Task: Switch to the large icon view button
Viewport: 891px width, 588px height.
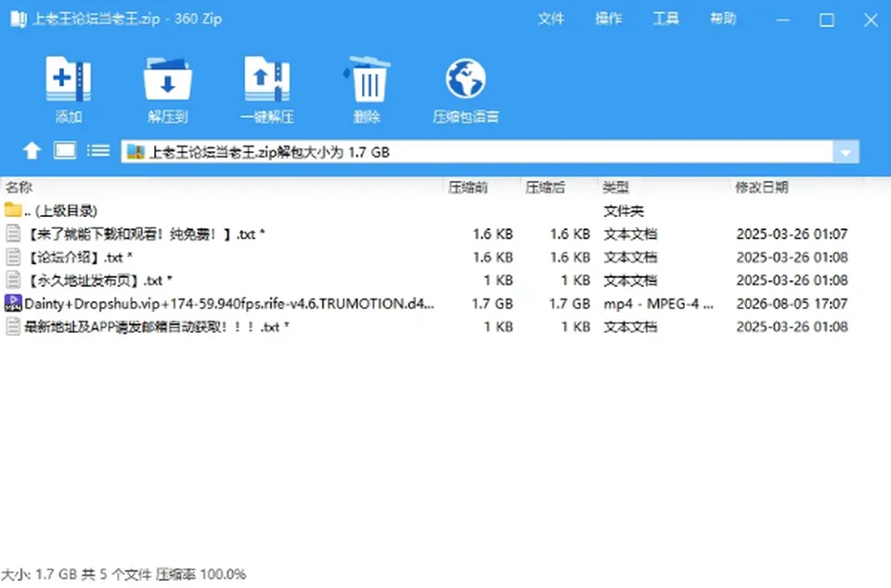Action: tap(65, 151)
